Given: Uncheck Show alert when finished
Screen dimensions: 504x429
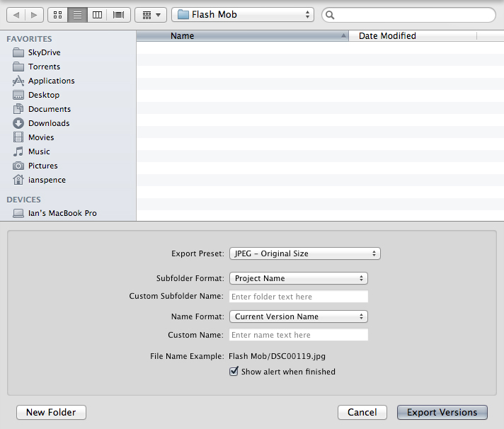Looking at the screenshot, I should pyautogui.click(x=234, y=371).
